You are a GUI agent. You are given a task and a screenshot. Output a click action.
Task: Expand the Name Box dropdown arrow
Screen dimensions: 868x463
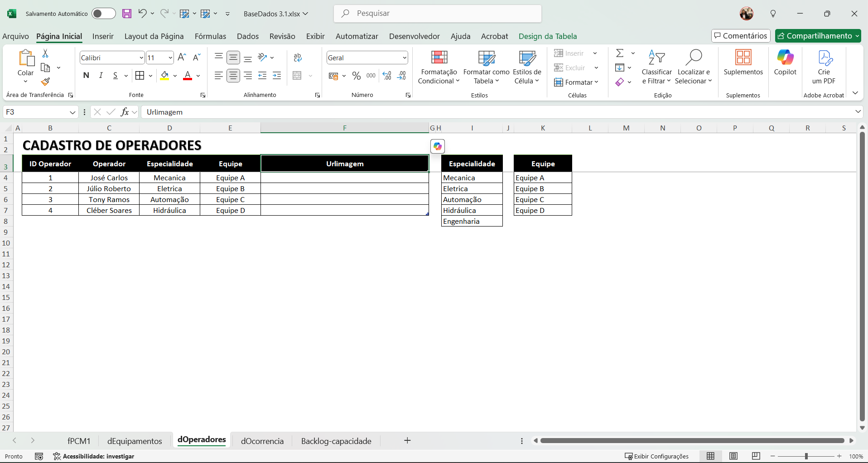(x=72, y=112)
